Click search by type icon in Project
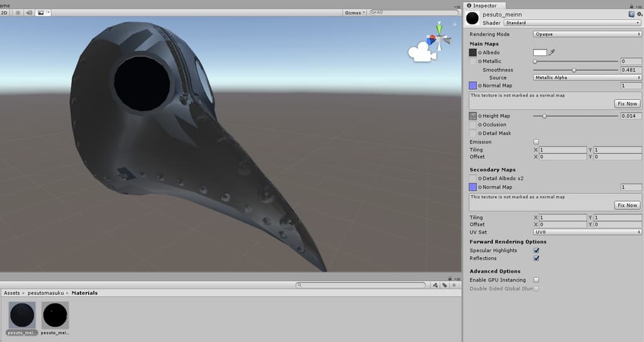Viewport: 644px width, 342px height. click(435, 285)
